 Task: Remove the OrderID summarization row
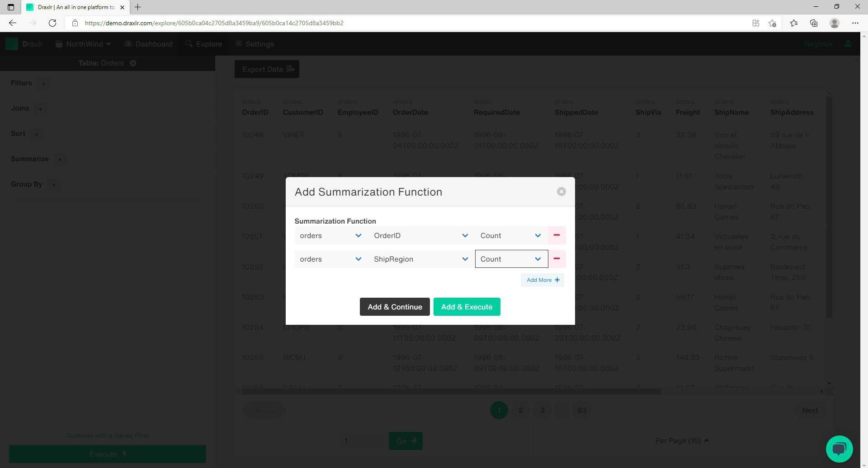pyautogui.click(x=557, y=235)
